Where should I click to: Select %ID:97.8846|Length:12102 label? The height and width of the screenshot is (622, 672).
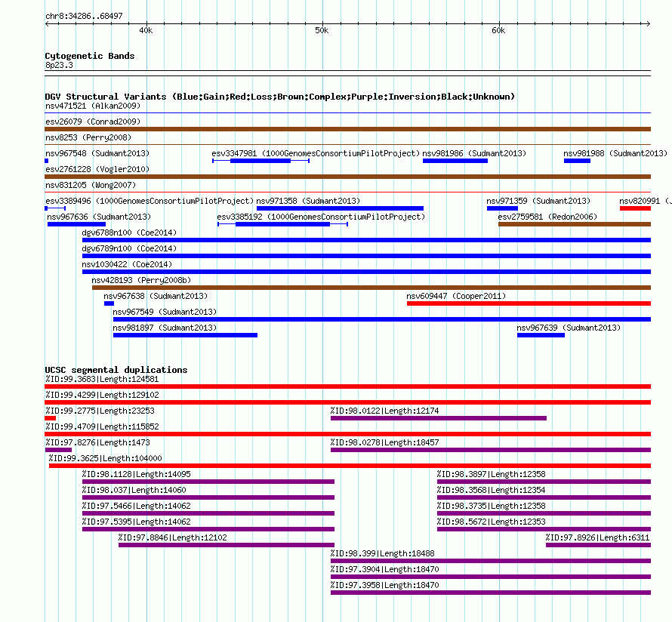(x=172, y=537)
